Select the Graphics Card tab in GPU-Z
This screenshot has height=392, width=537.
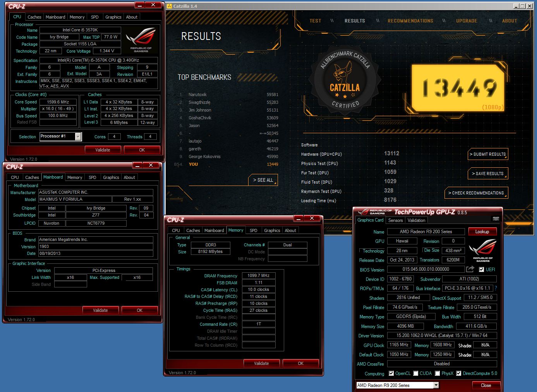(370, 220)
